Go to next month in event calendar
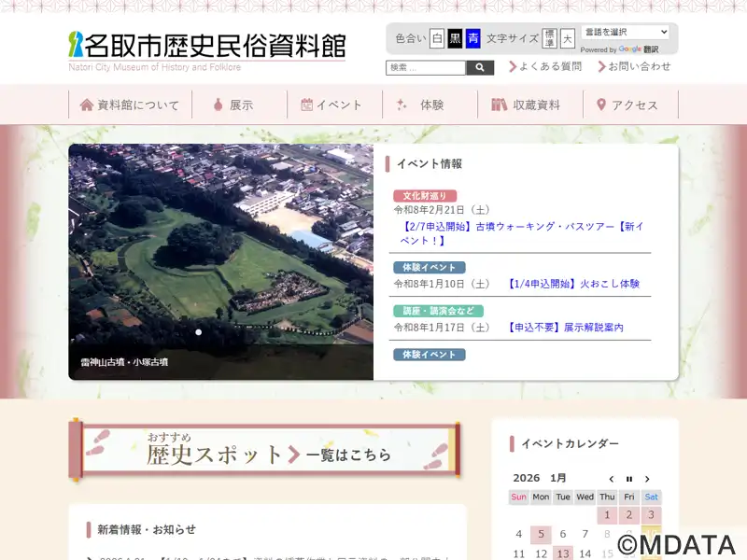 tap(647, 479)
